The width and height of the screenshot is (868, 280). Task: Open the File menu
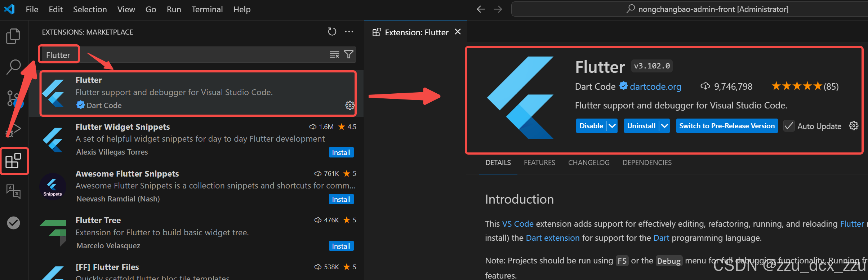[x=32, y=9]
